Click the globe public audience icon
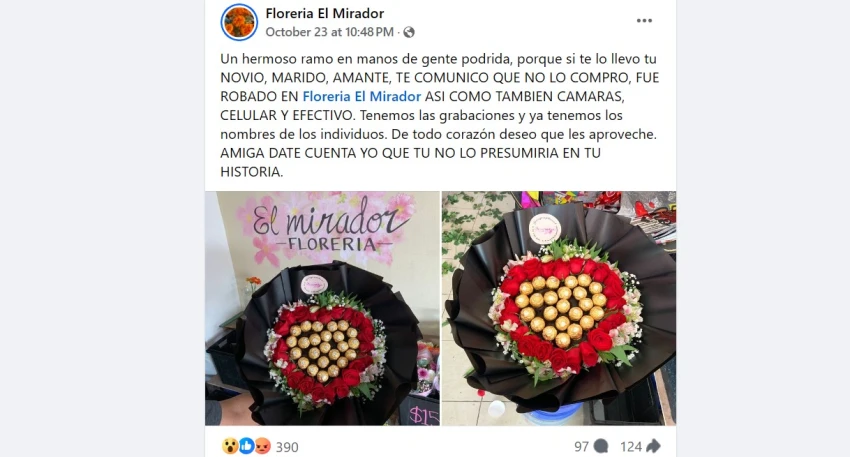The width and height of the screenshot is (850, 457). click(409, 33)
